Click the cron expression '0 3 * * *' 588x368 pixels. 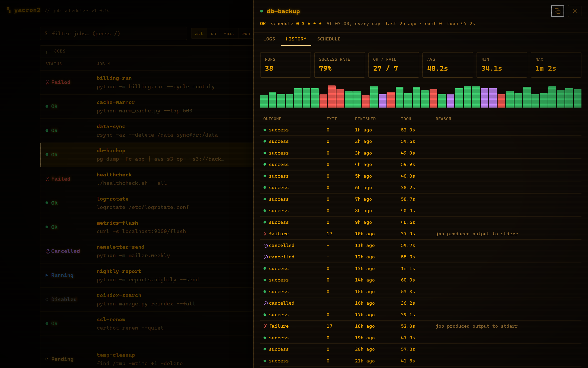pos(309,24)
